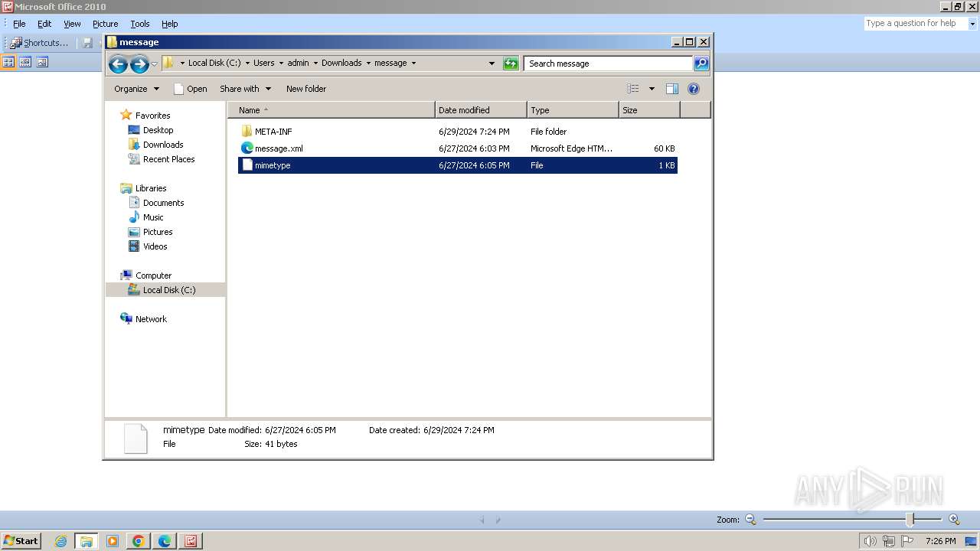Open the Videos library
Image resolution: width=980 pixels, height=551 pixels.
(x=155, y=246)
